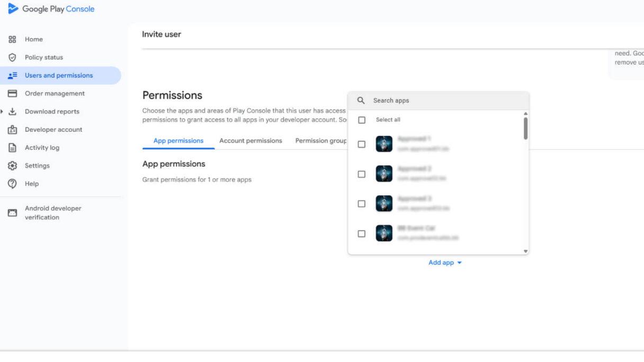Viewport: 644px width, 362px height.
Task: Open Home via its grid icon
Action: click(12, 39)
